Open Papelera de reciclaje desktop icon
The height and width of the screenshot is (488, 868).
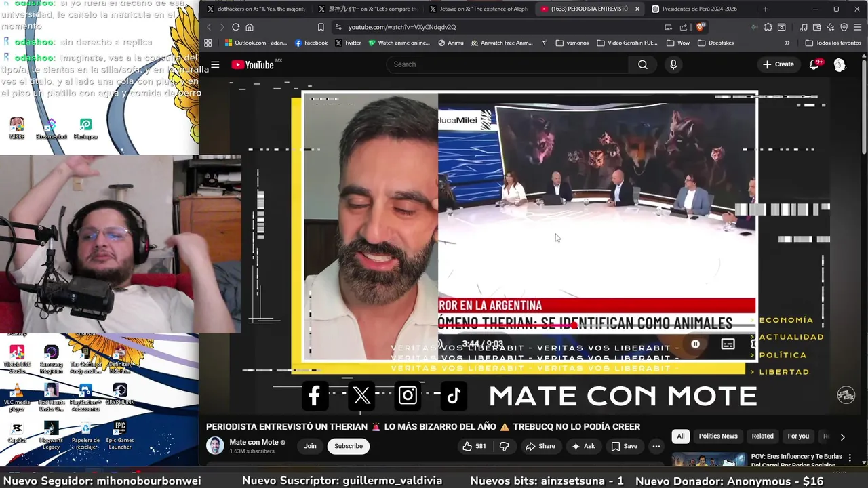85,435
